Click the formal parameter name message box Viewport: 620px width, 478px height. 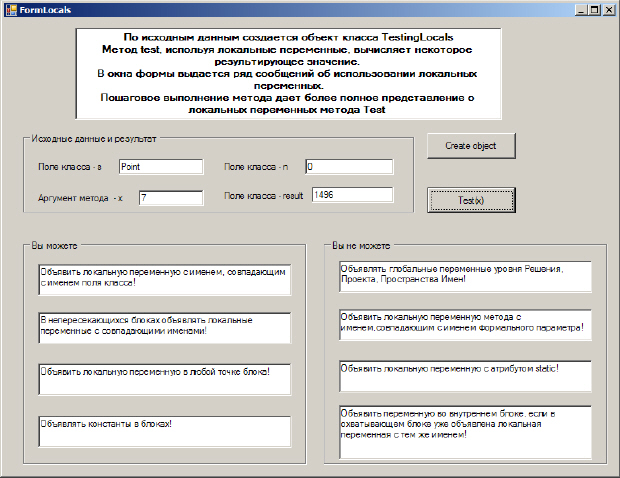click(x=465, y=325)
